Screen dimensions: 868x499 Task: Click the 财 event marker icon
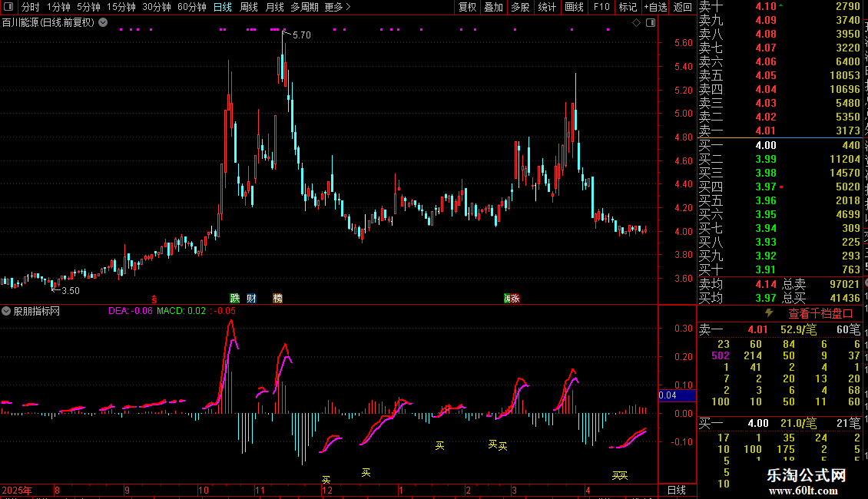251,298
